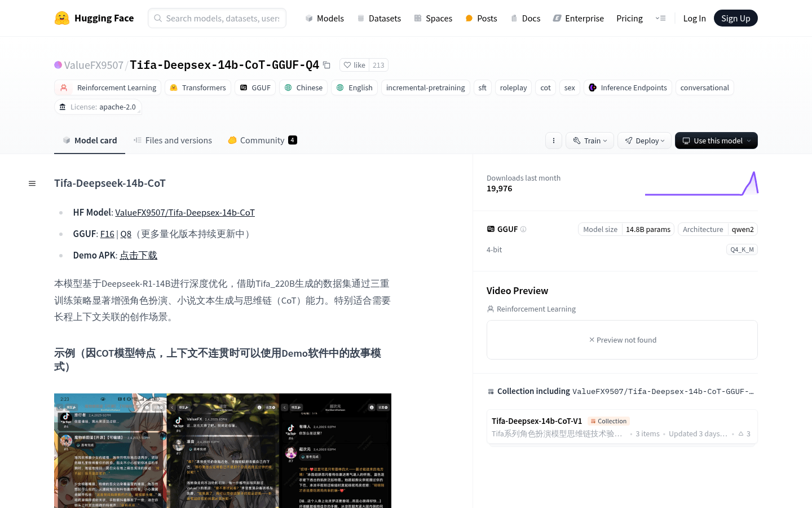The image size is (812, 508).
Task: Open the table of contents hamburger icon
Action: click(32, 183)
